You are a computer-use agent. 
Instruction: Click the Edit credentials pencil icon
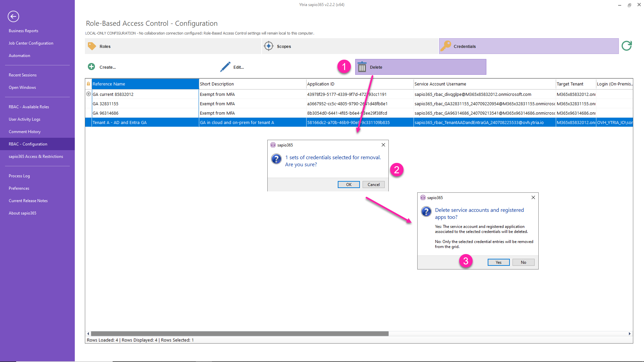(226, 67)
